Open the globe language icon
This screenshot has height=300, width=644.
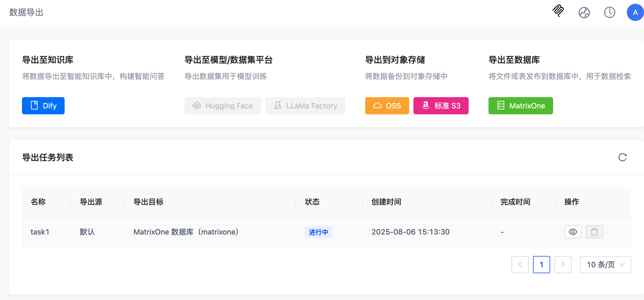[x=584, y=12]
